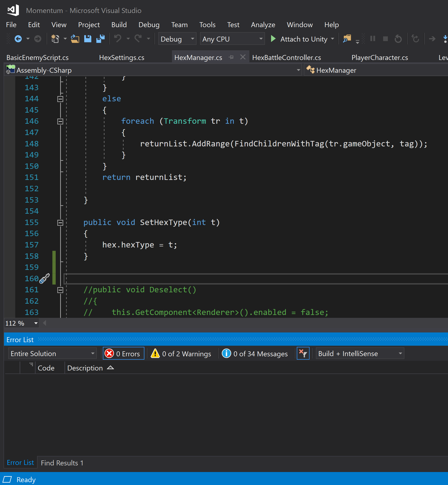Open the Build menu
Screen dimensions: 448x485
(x=119, y=25)
